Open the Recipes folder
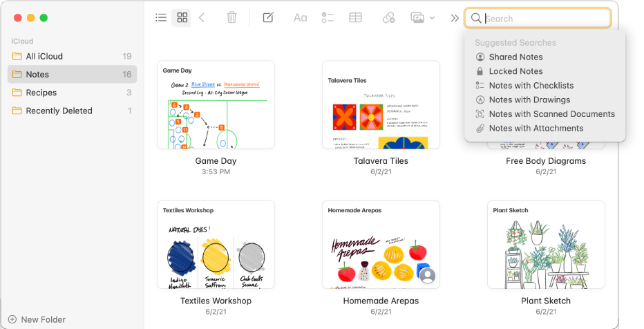Image resolution: width=644 pixels, height=329 pixels. point(41,93)
